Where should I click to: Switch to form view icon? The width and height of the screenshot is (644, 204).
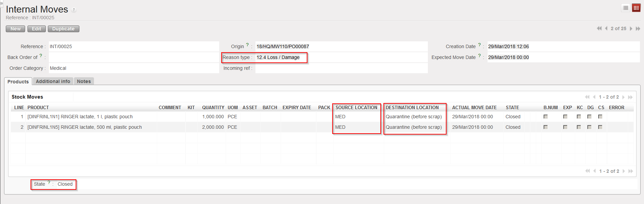pyautogui.click(x=636, y=8)
